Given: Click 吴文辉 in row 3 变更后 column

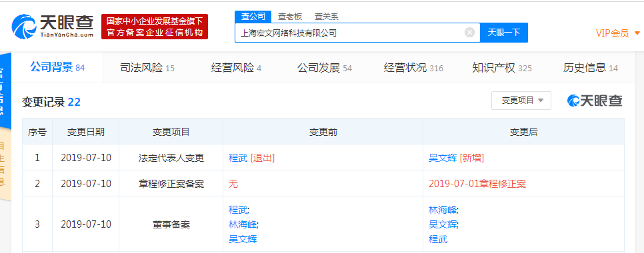Looking at the screenshot, I should [x=443, y=224].
